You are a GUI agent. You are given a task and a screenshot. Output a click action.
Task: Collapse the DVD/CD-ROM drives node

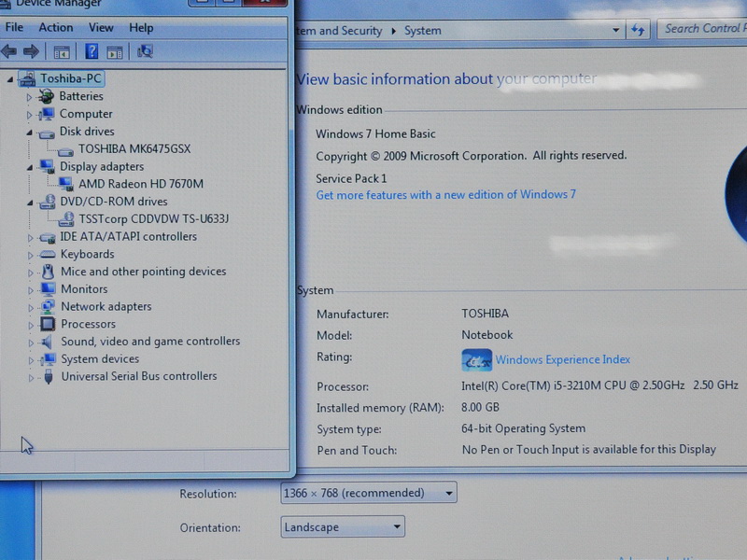coord(30,203)
